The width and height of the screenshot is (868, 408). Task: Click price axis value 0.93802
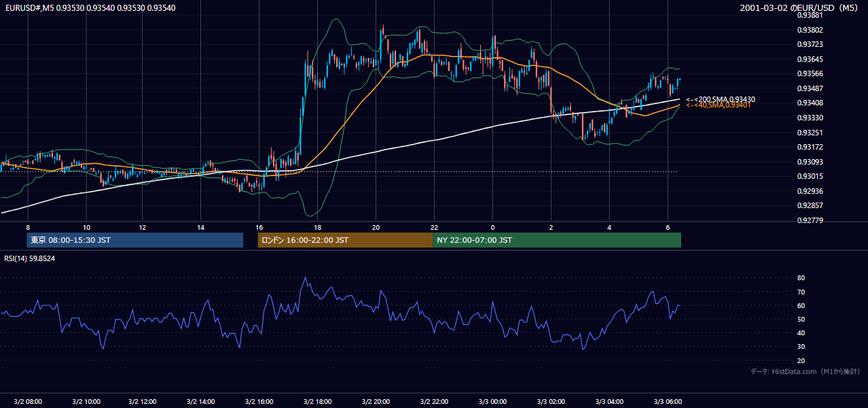[810, 30]
